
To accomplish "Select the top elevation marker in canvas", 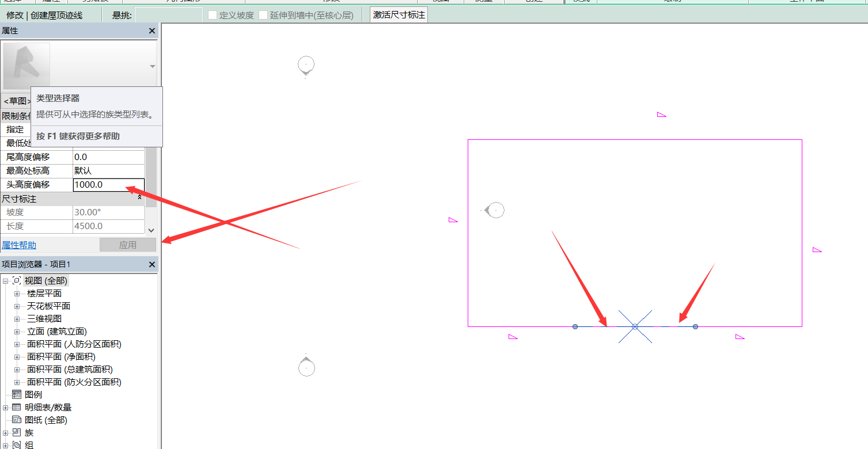I will (306, 65).
